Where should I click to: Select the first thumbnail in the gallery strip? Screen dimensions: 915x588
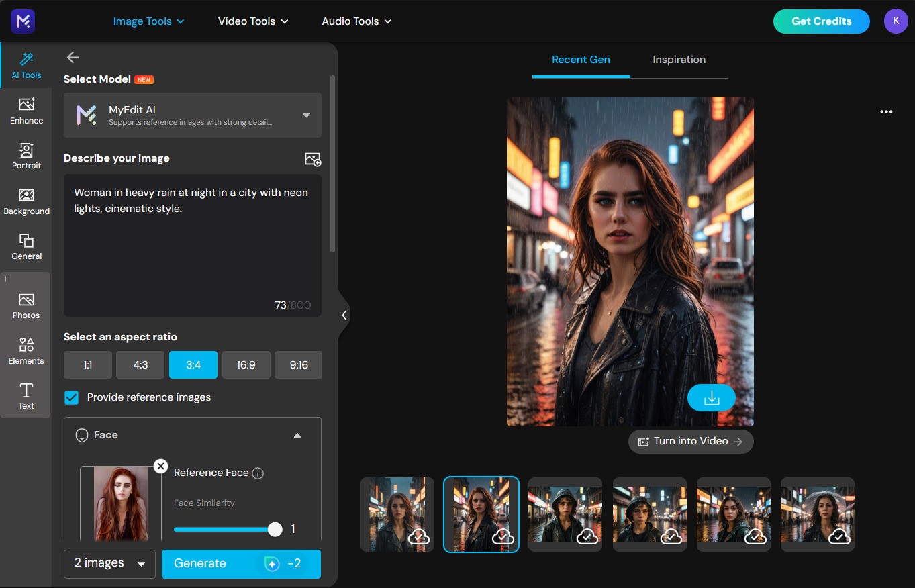pyautogui.click(x=397, y=514)
